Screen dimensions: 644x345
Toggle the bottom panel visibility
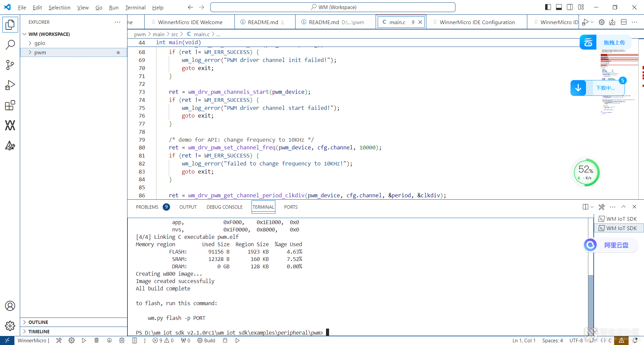tap(559, 7)
